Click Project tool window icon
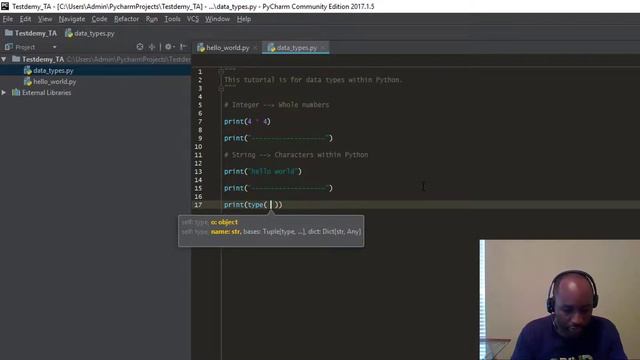The image size is (640, 360). click(x=9, y=47)
